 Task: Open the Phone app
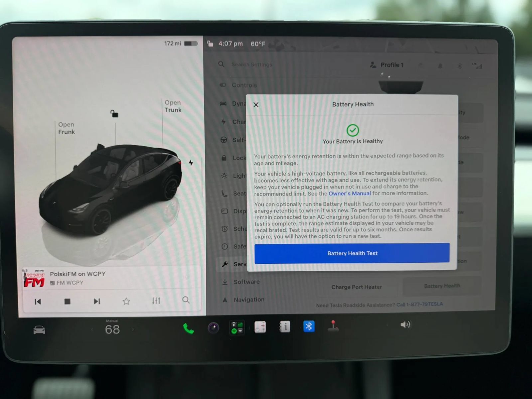[188, 329]
